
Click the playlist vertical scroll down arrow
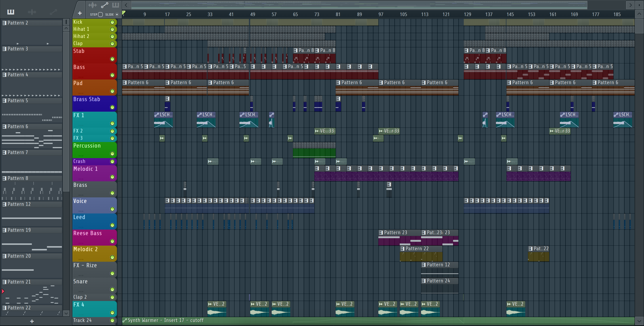(639, 321)
